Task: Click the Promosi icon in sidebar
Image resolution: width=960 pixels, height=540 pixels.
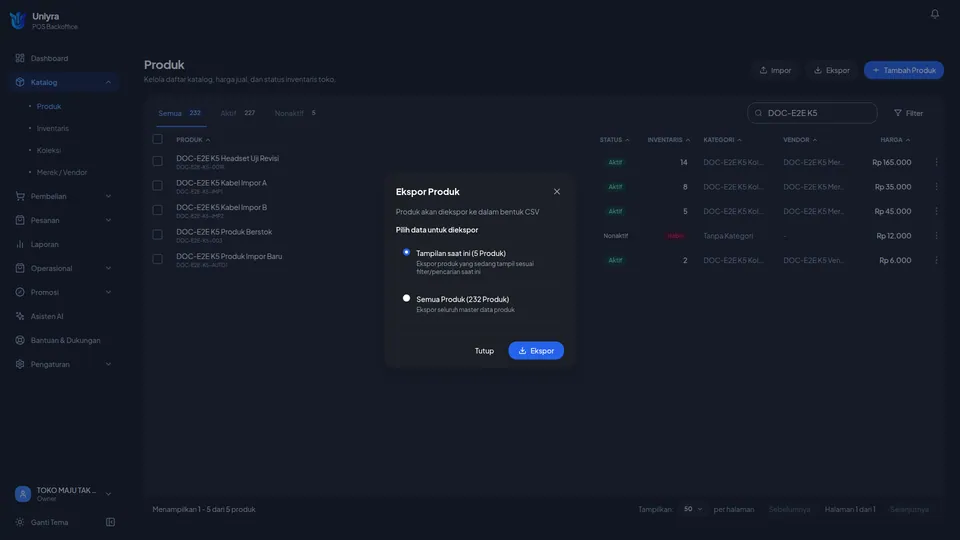Action: coord(20,292)
